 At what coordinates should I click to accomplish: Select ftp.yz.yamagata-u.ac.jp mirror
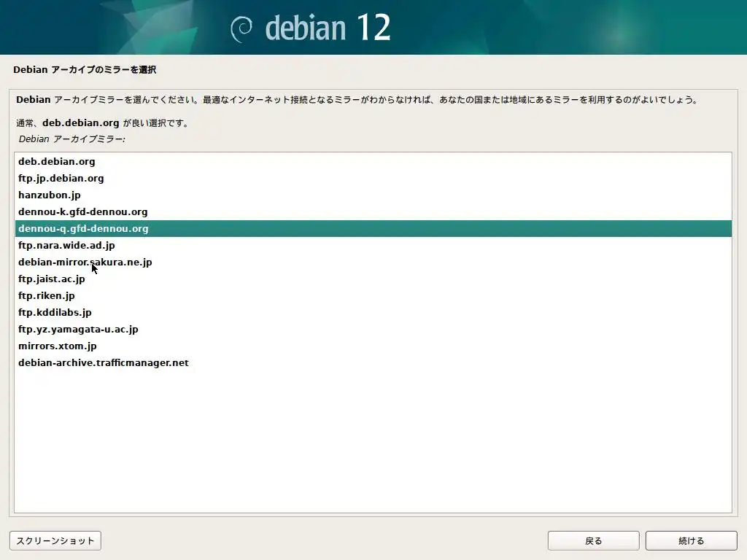pos(373,329)
